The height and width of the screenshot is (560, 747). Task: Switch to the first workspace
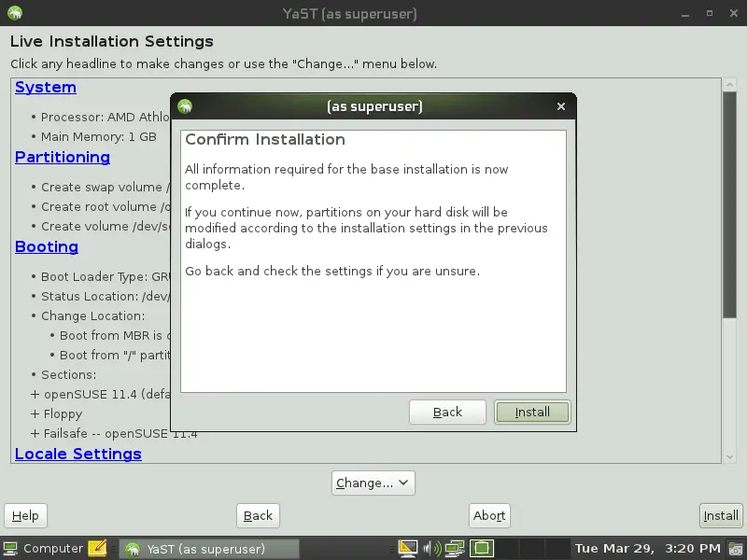[x=482, y=549]
